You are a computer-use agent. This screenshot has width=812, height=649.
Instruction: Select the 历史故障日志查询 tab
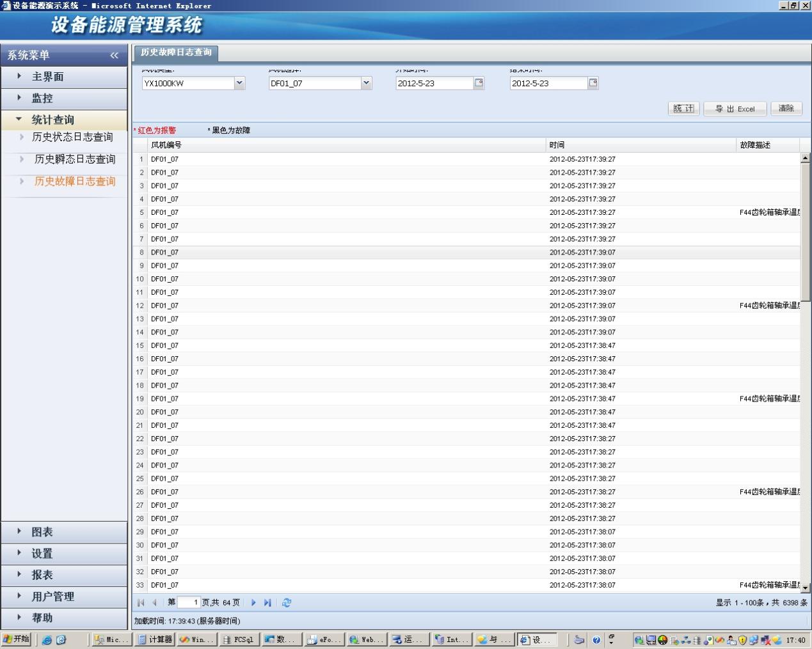click(x=176, y=52)
